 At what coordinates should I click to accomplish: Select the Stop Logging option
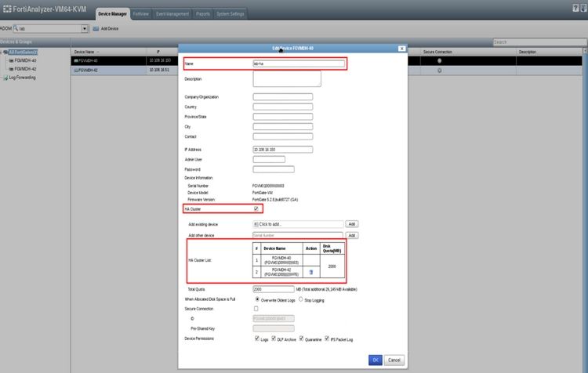(301, 299)
